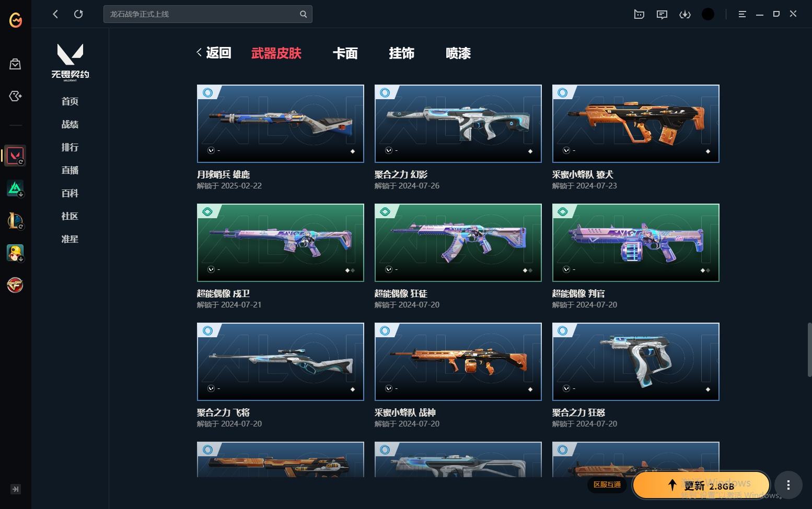Click the WeGame logo icon
Screen dimensions: 812x509
[16, 19]
